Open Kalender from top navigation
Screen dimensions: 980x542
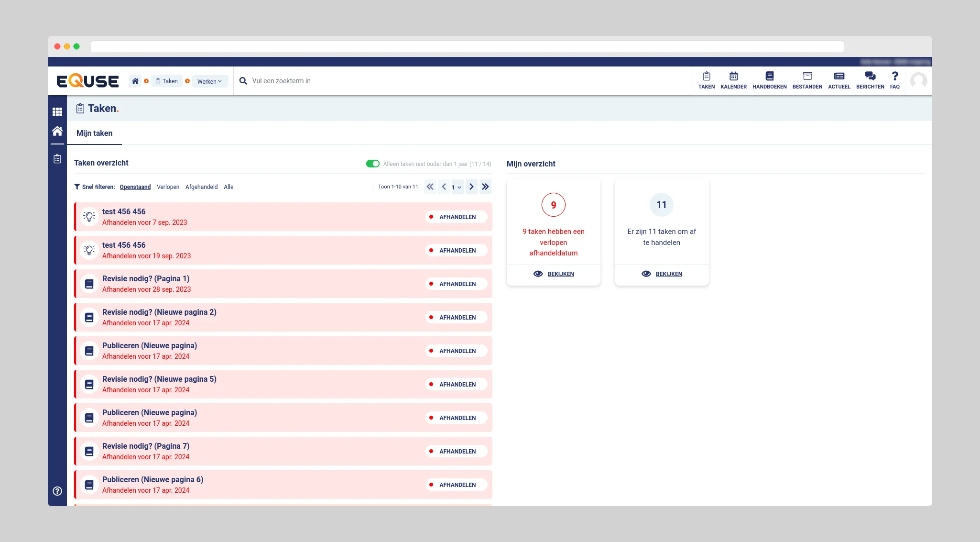tap(733, 80)
